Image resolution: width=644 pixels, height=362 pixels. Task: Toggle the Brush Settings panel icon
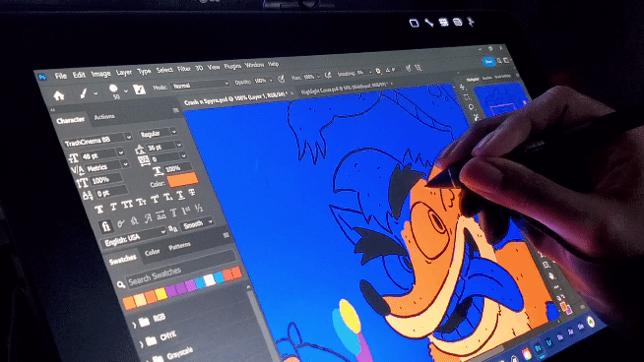[x=139, y=90]
